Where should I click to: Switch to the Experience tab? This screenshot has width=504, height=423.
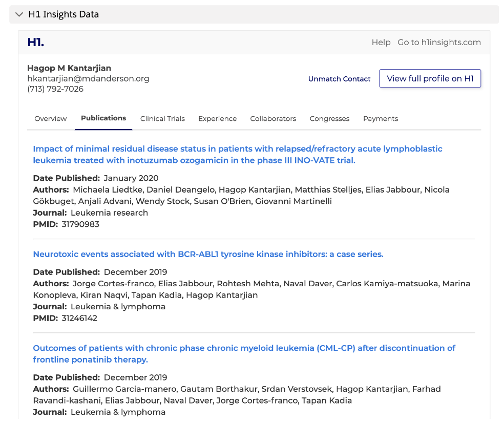click(x=217, y=119)
